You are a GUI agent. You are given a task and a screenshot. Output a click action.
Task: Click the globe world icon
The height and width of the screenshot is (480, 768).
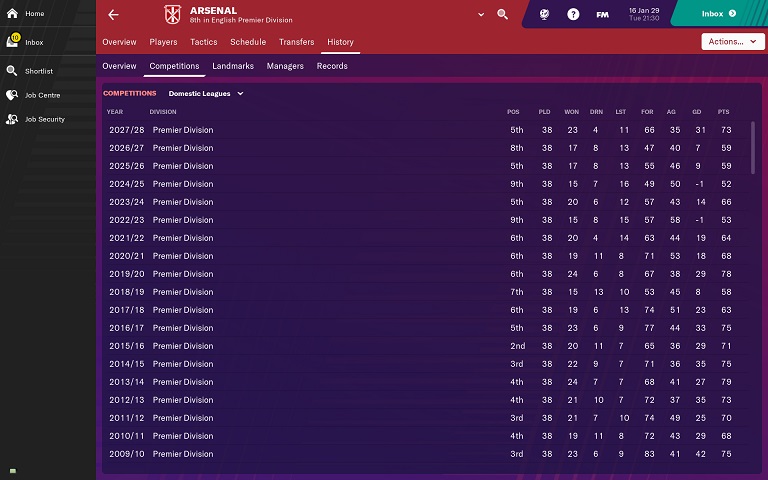coord(544,15)
